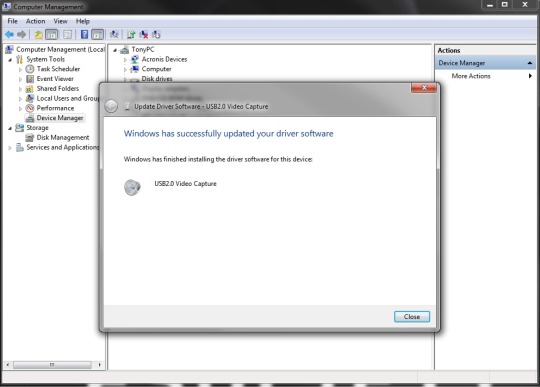Expand the Services and Applications node

click(x=10, y=148)
